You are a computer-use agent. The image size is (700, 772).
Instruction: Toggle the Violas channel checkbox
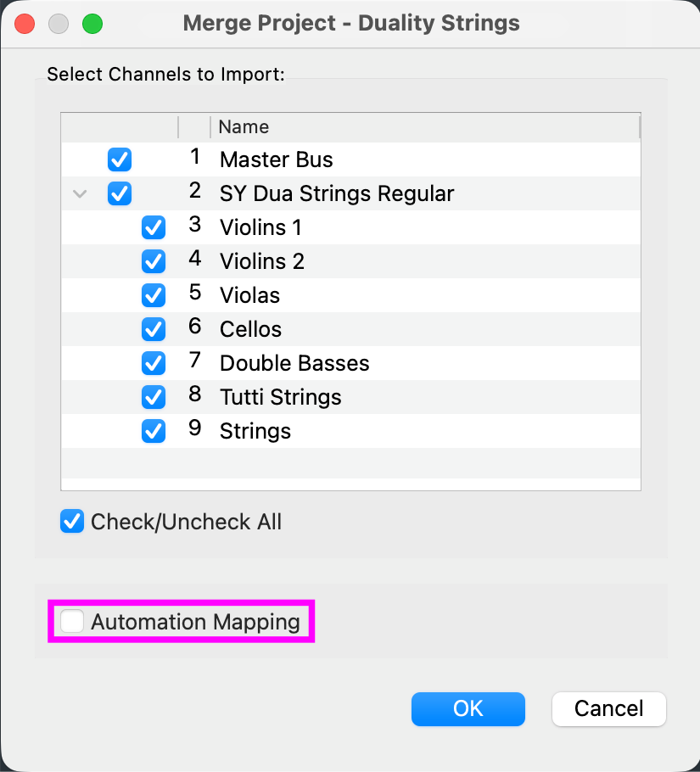pyautogui.click(x=154, y=295)
